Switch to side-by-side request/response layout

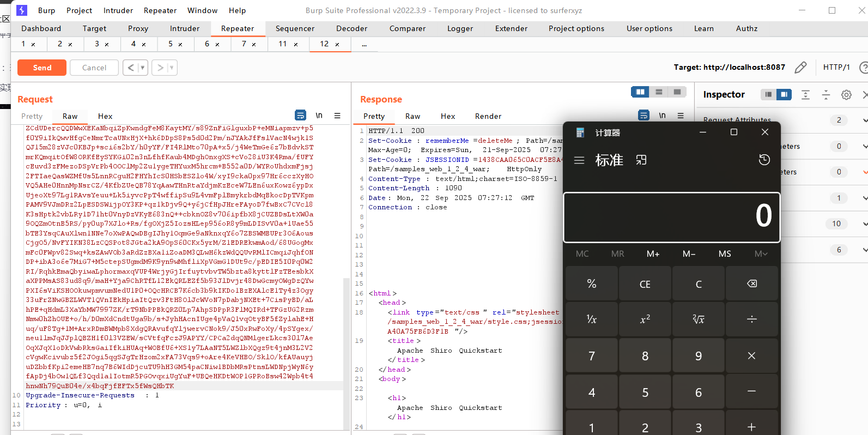[640, 92]
